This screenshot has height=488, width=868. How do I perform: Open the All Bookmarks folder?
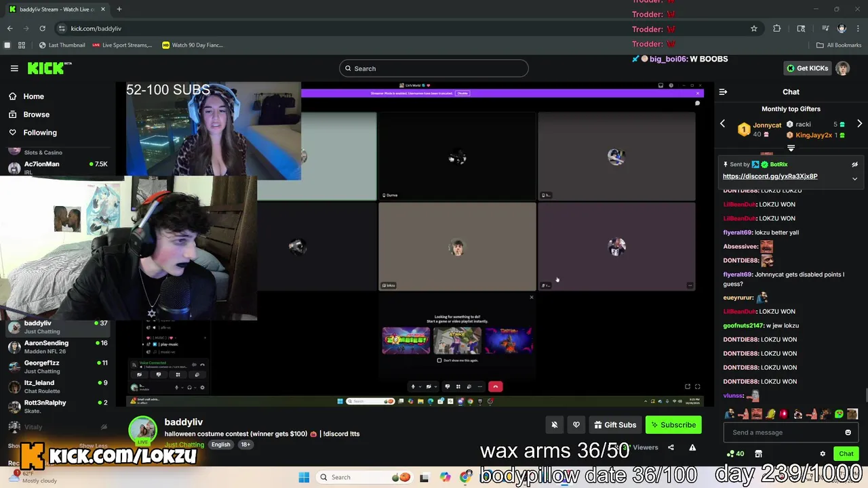click(839, 45)
